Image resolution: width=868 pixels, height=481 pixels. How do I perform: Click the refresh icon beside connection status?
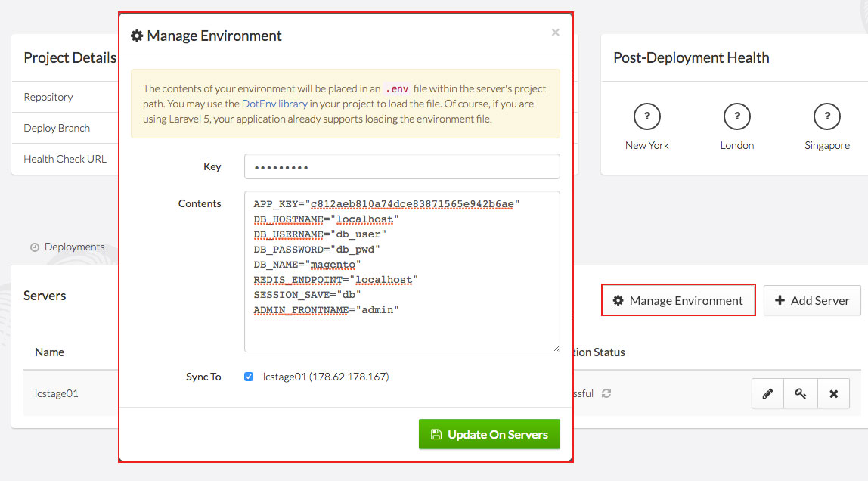pyautogui.click(x=606, y=393)
